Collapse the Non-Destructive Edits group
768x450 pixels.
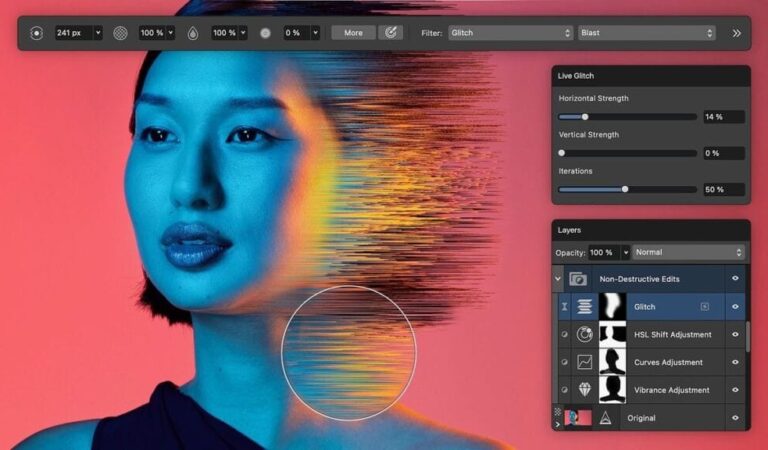(558, 279)
